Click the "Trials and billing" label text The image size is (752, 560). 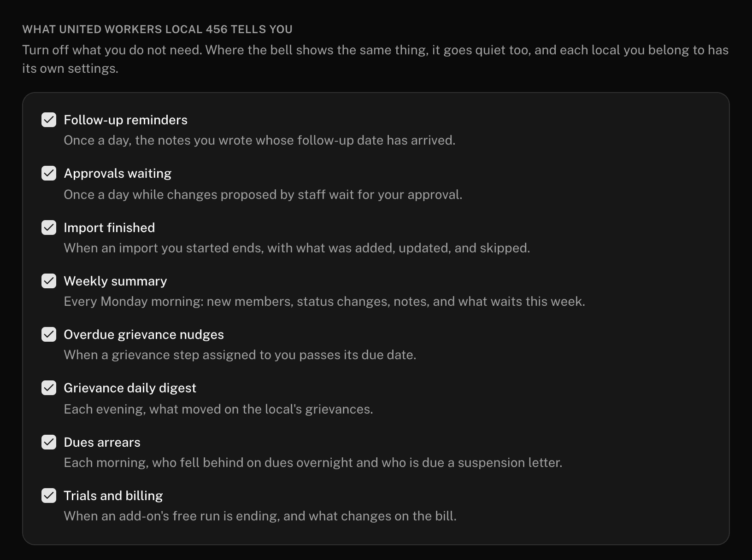click(x=113, y=496)
